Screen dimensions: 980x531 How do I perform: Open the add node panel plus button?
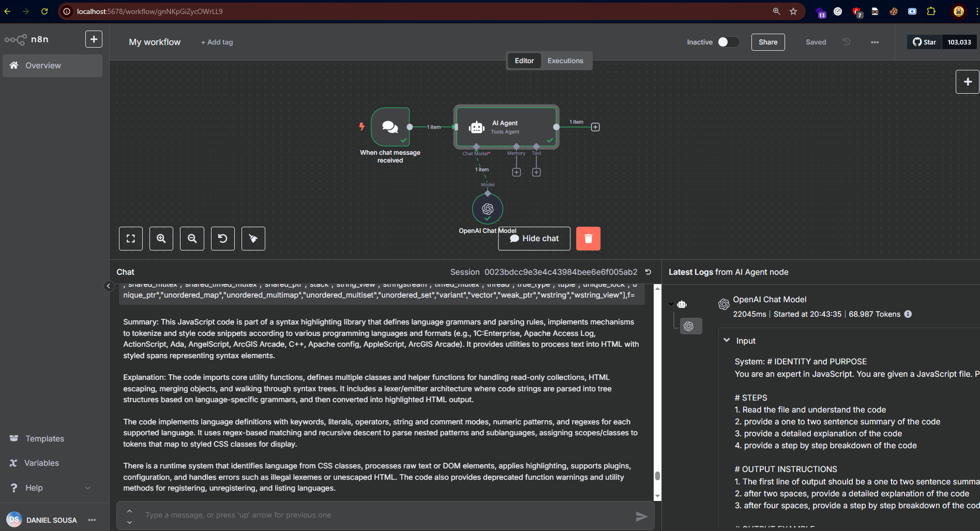[x=967, y=82]
